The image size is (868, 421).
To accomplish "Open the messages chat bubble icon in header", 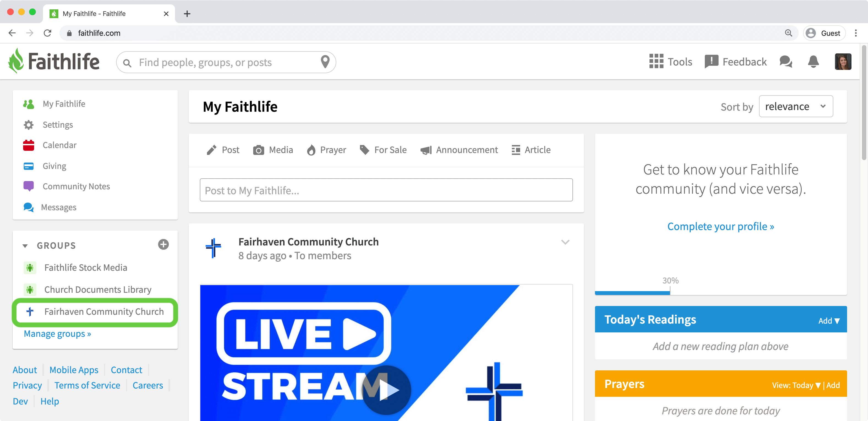I will (x=785, y=62).
